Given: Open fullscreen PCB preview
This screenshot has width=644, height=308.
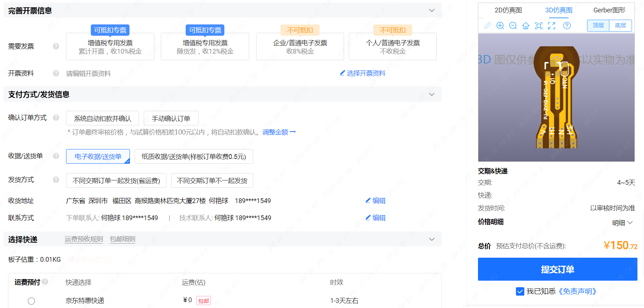Looking at the screenshot, I should [x=552, y=26].
